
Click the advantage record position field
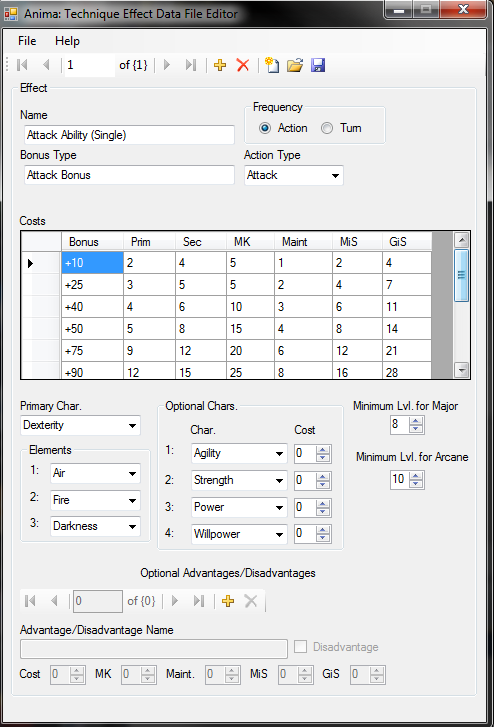98,601
